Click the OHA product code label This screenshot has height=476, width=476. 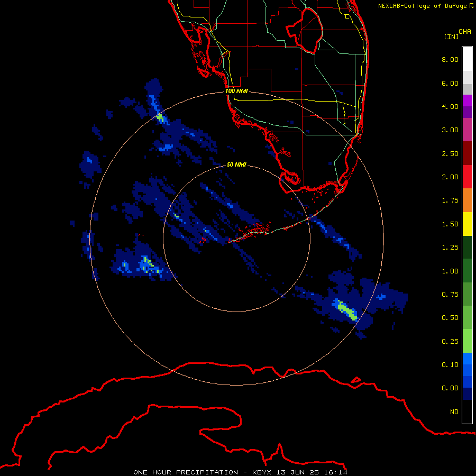(x=465, y=31)
